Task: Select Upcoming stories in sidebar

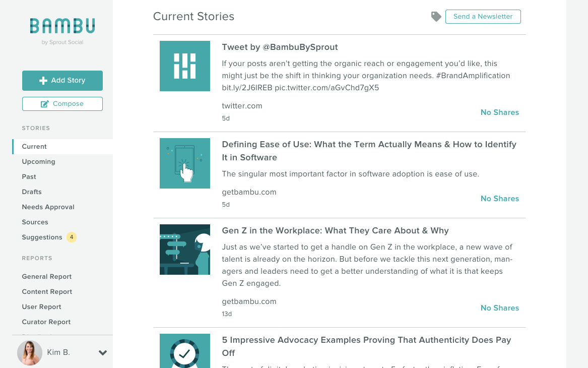Action: (x=39, y=162)
